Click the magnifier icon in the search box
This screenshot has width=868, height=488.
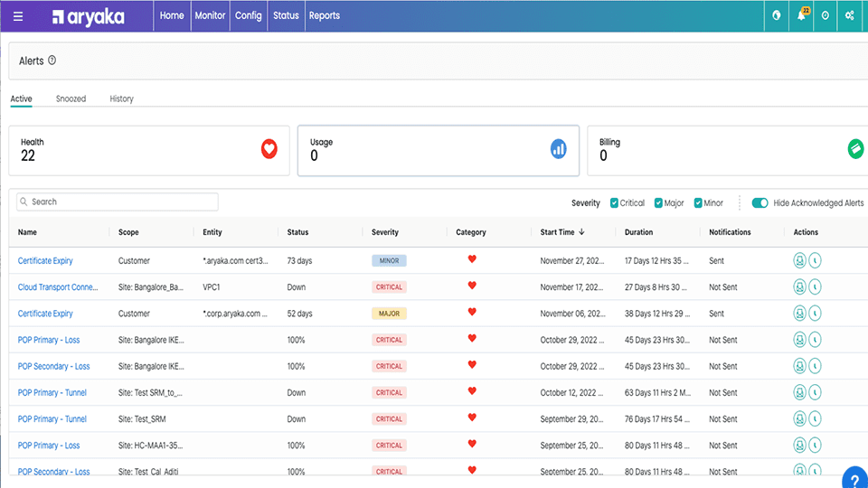(x=24, y=202)
